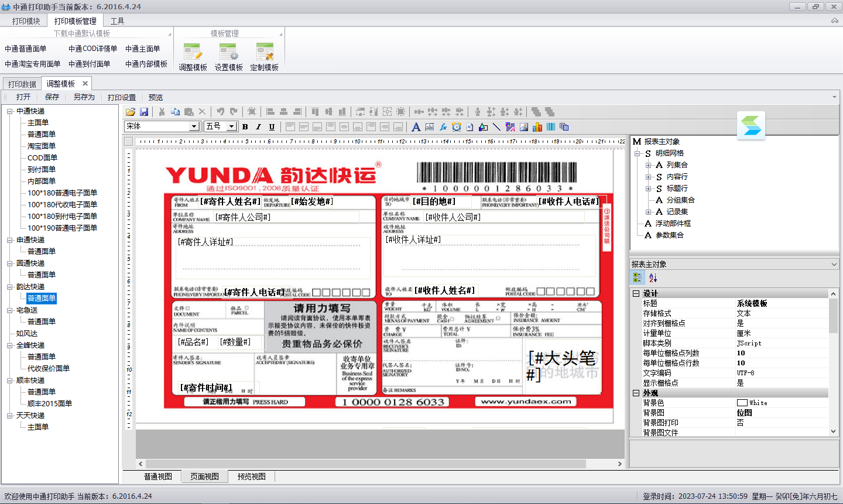Click the 背景色 White color swatch
Screen dimensions: 843x504
pyautogui.click(x=742, y=403)
